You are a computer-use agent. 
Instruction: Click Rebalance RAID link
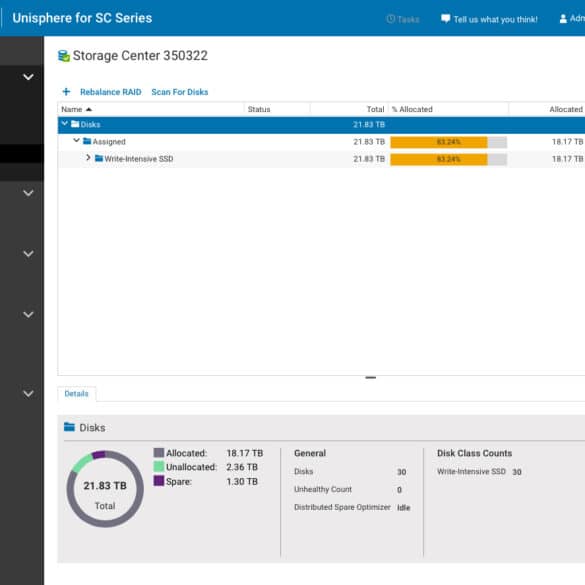pos(111,92)
